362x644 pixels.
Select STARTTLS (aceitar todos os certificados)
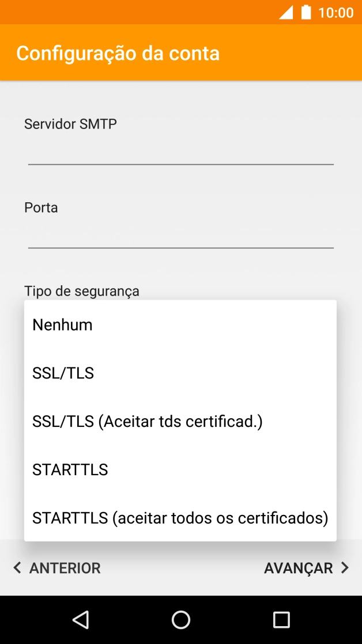(180, 518)
